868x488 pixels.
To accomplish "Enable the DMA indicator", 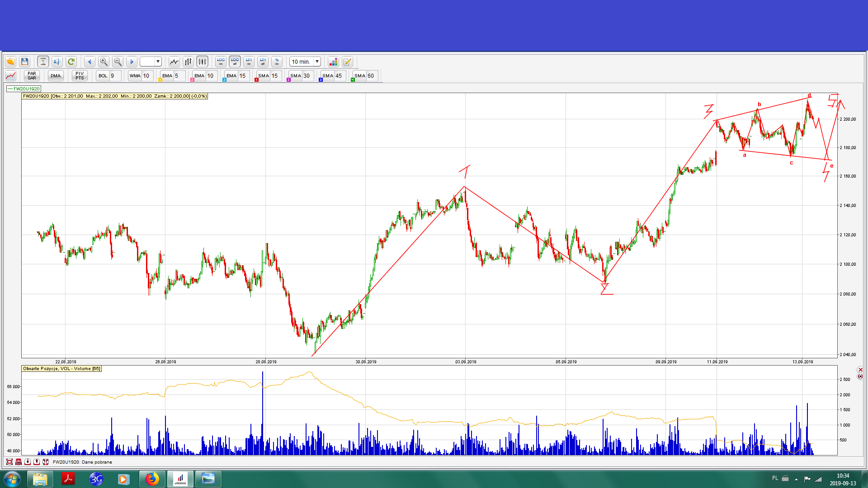I will coord(56,76).
